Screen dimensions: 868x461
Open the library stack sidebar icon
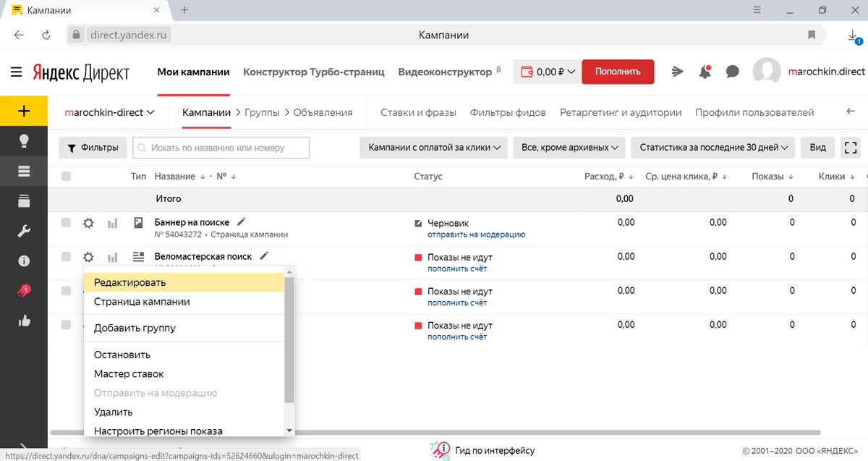coord(24,201)
